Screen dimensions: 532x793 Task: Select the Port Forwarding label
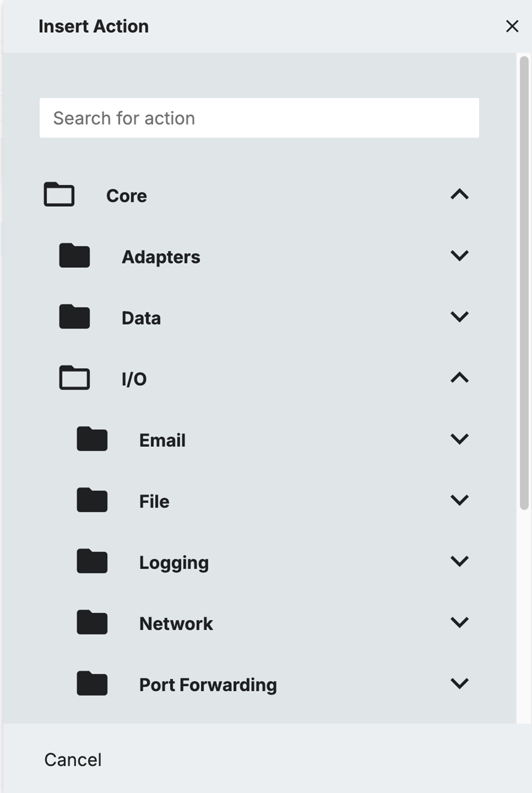tap(208, 685)
